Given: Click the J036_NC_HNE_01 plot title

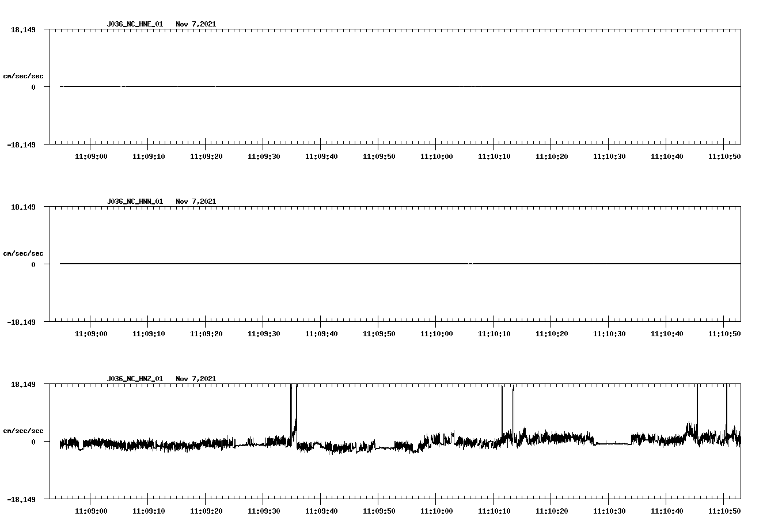Looking at the screenshot, I should point(135,24).
